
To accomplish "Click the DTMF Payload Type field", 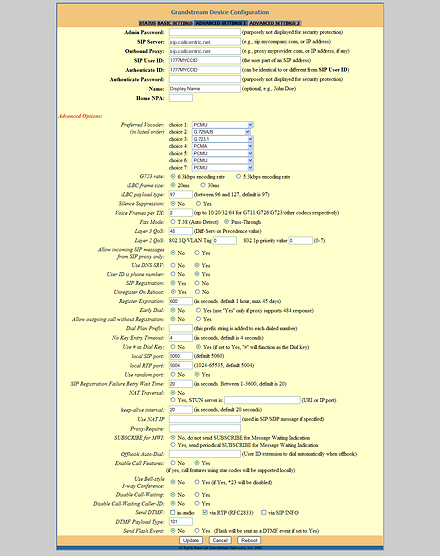I will 181,522.
